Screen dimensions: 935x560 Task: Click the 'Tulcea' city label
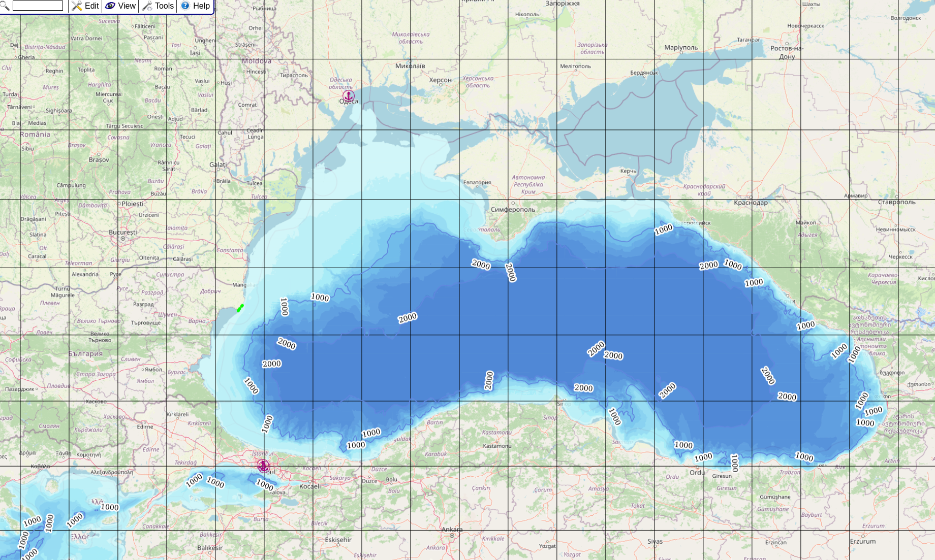point(255,183)
